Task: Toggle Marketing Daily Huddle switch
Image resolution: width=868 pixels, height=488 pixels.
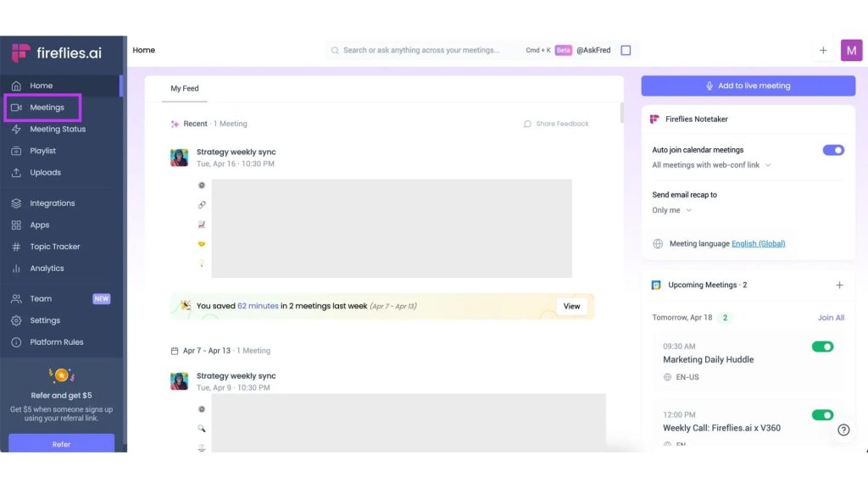Action: click(822, 347)
